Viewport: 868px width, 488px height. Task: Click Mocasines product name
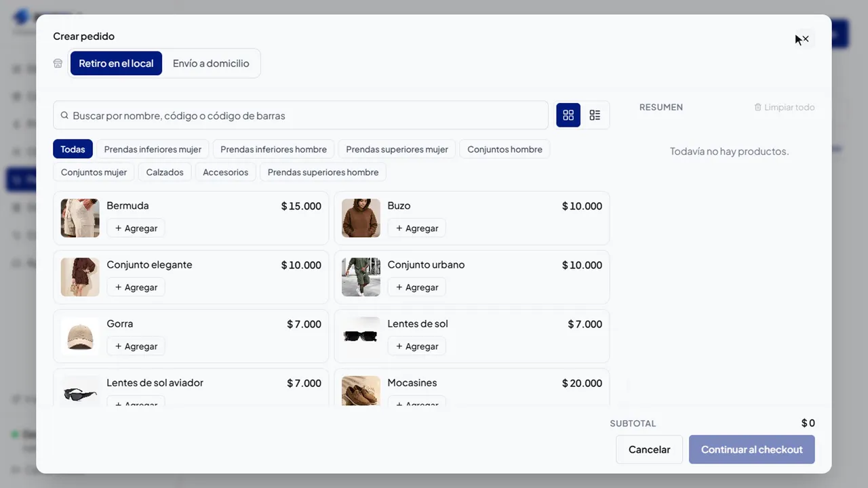pyautogui.click(x=412, y=383)
